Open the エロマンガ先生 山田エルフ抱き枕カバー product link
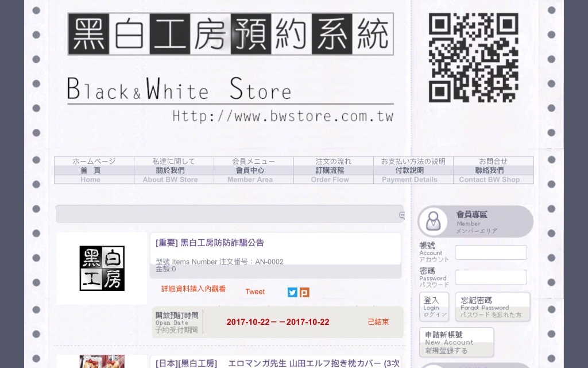588x368 pixels. click(x=277, y=363)
